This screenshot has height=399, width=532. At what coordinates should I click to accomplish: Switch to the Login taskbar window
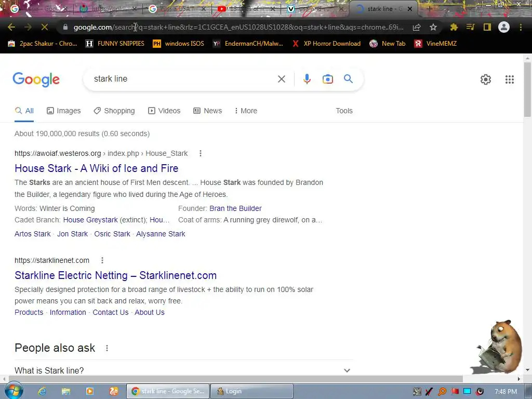252,391
